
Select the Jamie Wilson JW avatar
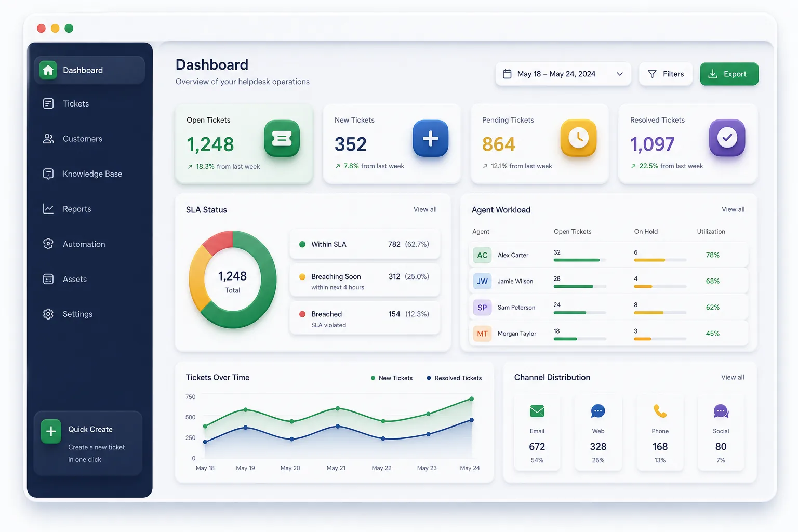[x=482, y=281]
